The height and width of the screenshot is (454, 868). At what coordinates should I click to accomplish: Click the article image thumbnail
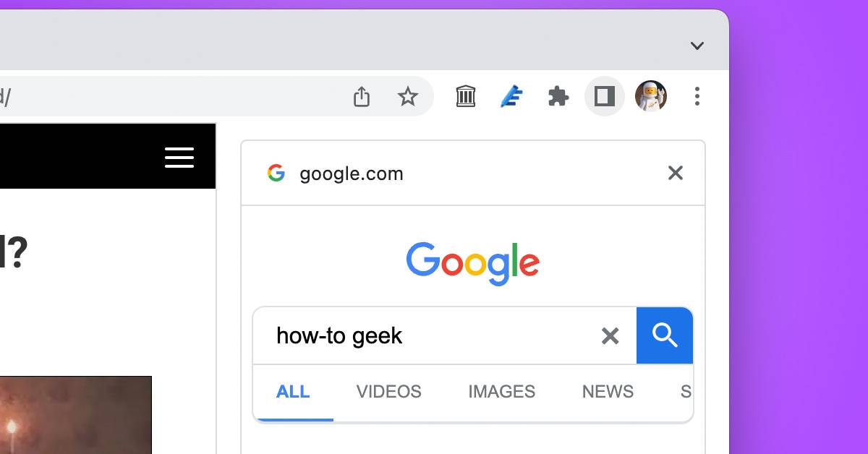tap(75, 415)
